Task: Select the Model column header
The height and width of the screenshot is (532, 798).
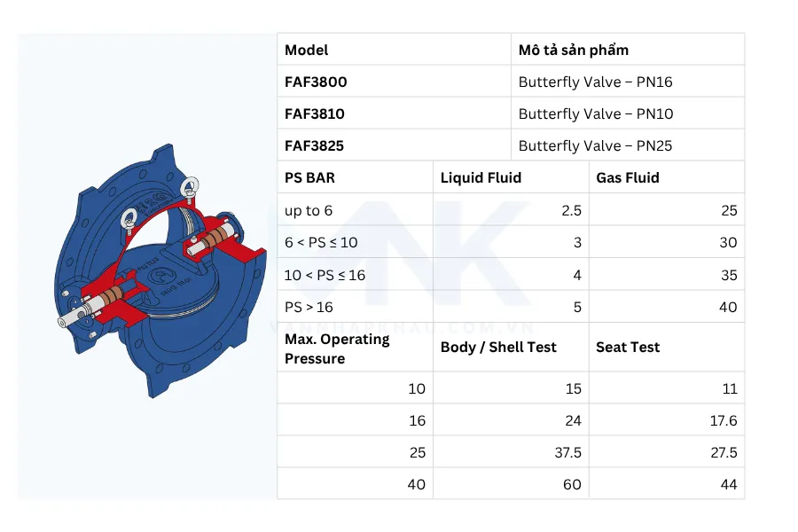Action: (307, 50)
